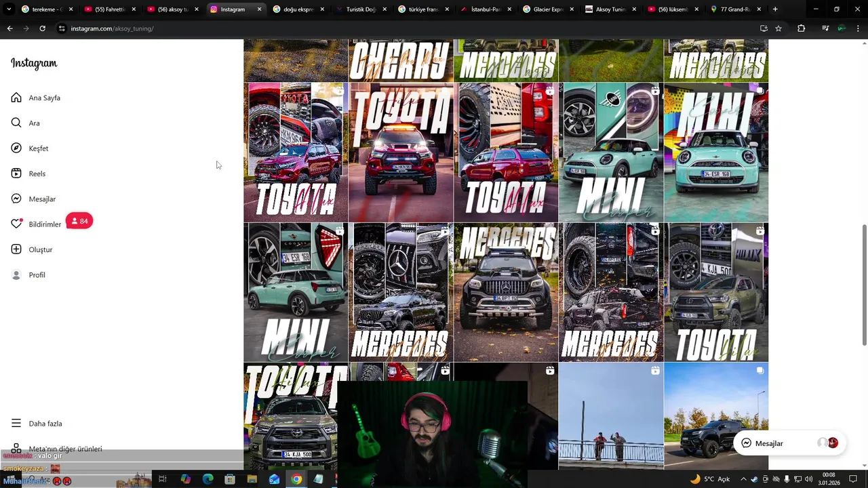Open Mesajlar in the left sidebar
Image resolution: width=868 pixels, height=488 pixels.
coord(33,199)
